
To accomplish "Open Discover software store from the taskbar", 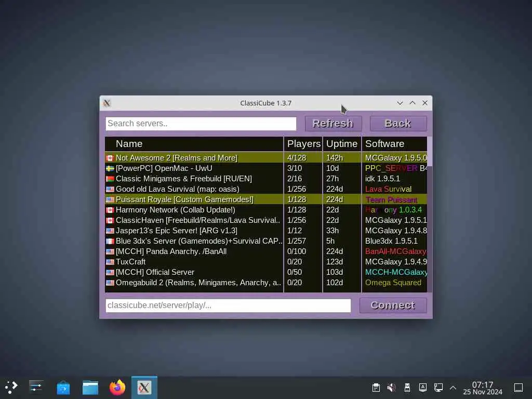I will pos(63,387).
